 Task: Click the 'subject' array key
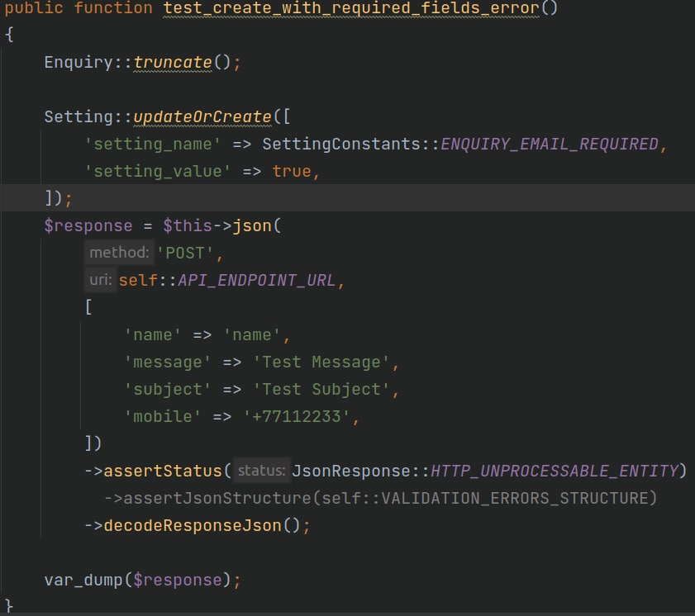(x=168, y=389)
